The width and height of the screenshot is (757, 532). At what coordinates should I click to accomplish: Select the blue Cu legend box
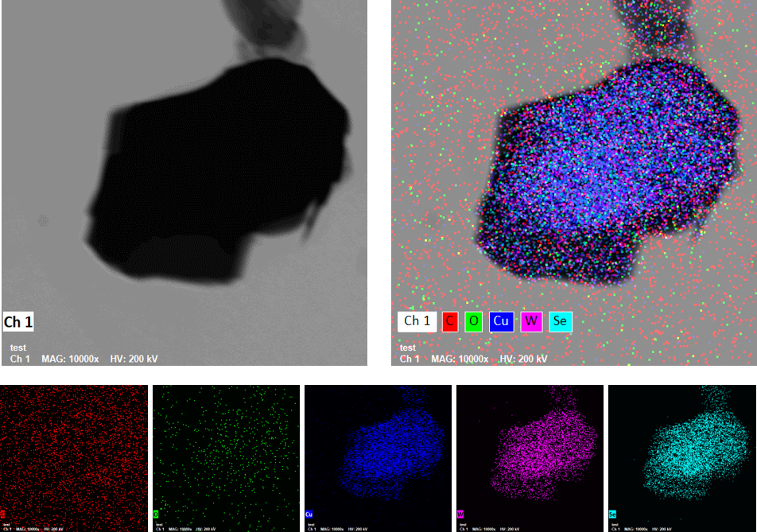click(x=500, y=321)
